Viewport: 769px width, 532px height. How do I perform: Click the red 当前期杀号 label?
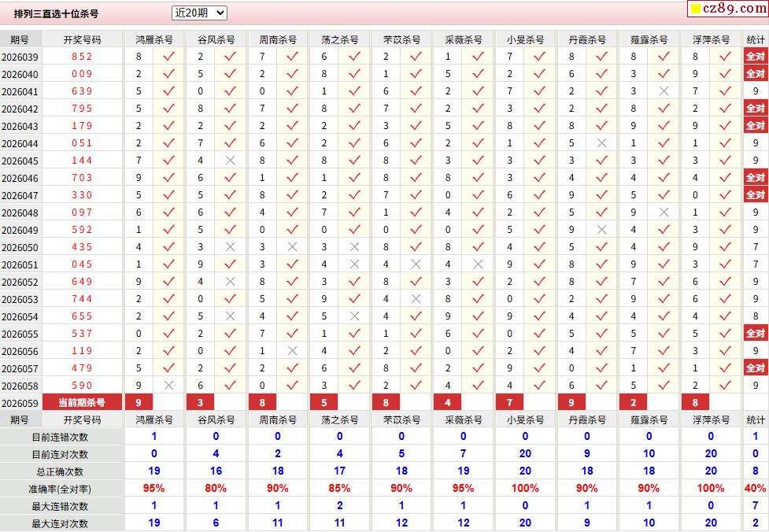coord(82,403)
